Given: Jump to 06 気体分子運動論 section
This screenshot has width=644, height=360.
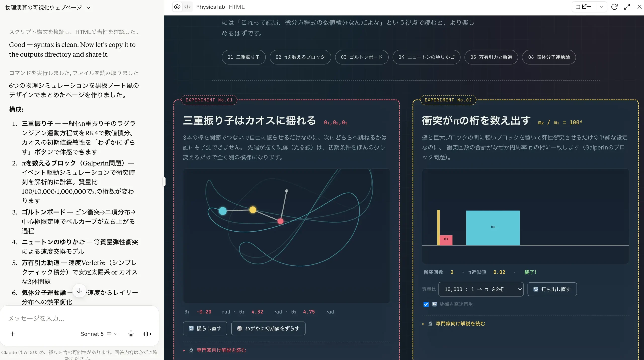Looking at the screenshot, I should click(549, 57).
